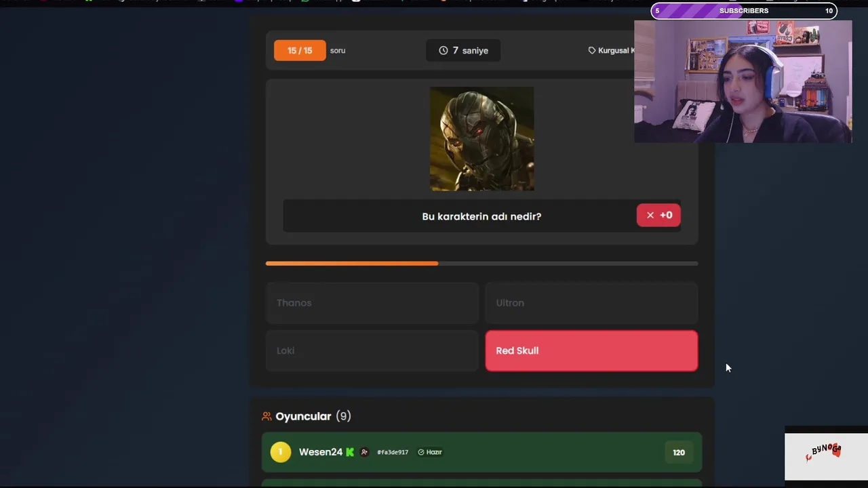Click the Wesen24 player name

pyautogui.click(x=321, y=452)
